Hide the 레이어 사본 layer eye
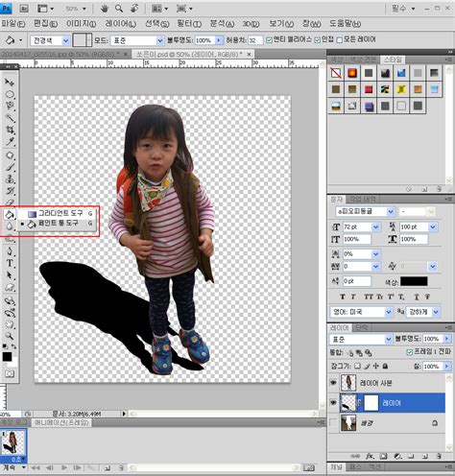The image size is (455, 476). pos(333,383)
